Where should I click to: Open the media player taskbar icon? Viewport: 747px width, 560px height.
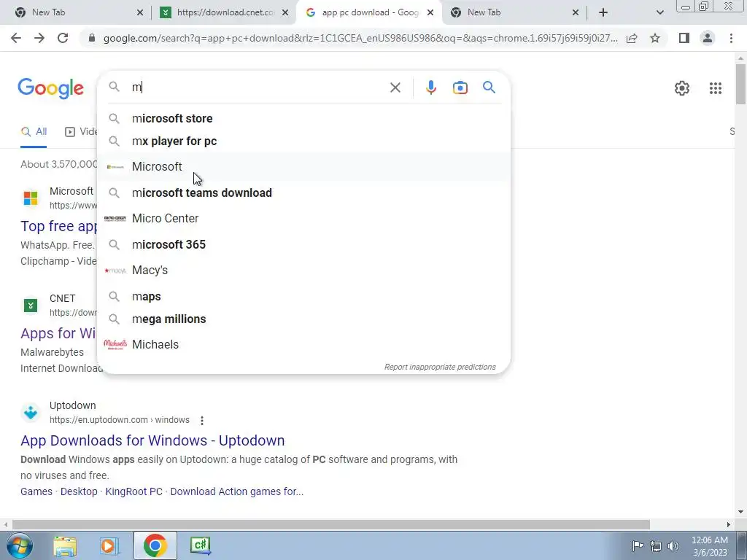click(109, 545)
